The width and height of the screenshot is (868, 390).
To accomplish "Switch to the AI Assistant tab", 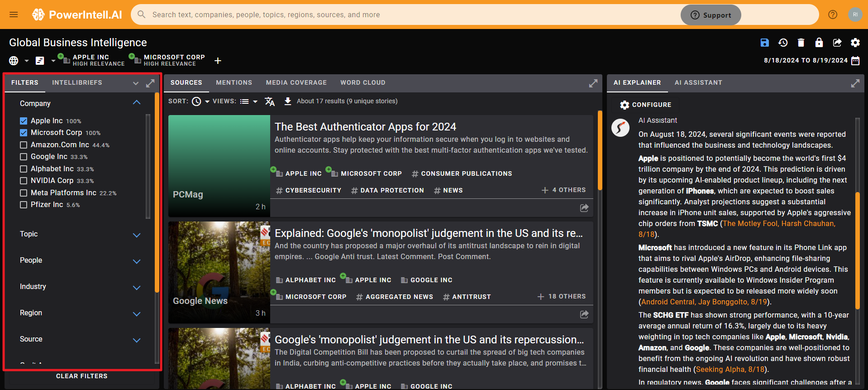I will coord(698,82).
